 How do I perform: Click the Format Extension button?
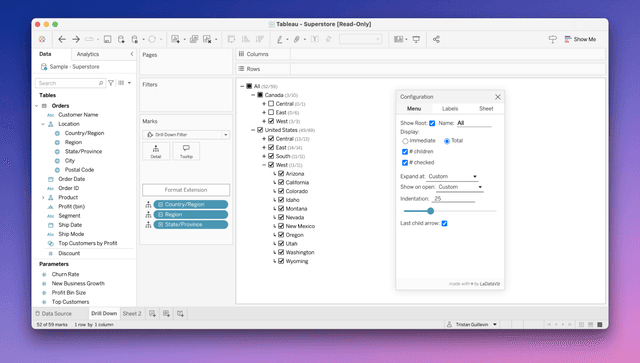tap(186, 190)
